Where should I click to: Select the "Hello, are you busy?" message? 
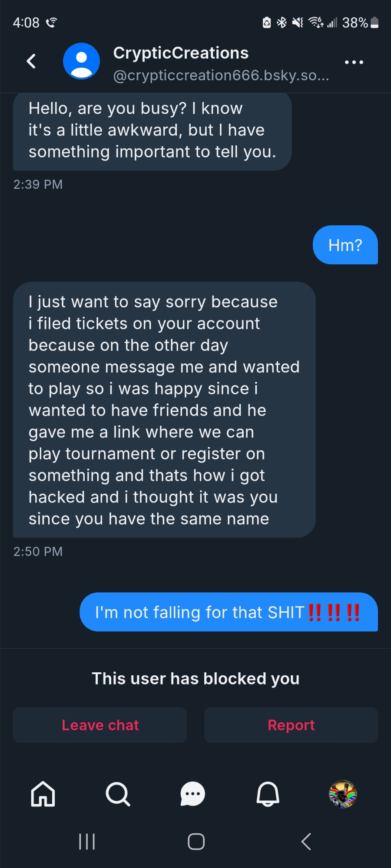[x=152, y=130]
